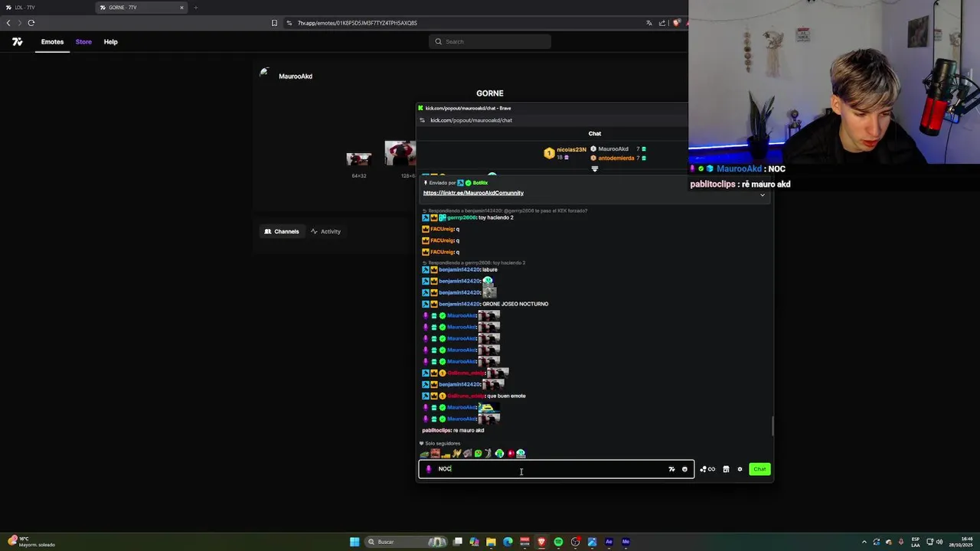Image resolution: width=980 pixels, height=551 pixels.
Task: Select the 64x32 emote preview
Action: (358, 159)
